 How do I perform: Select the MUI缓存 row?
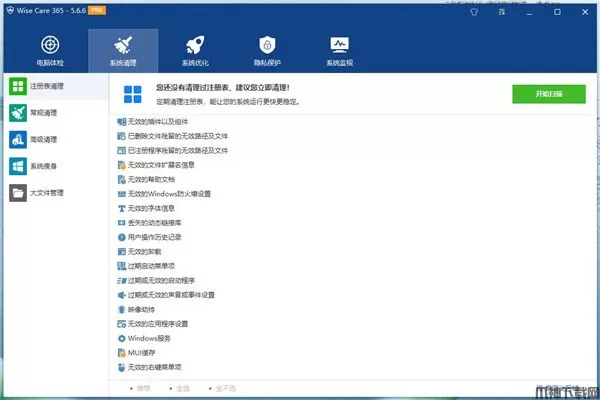(136, 353)
